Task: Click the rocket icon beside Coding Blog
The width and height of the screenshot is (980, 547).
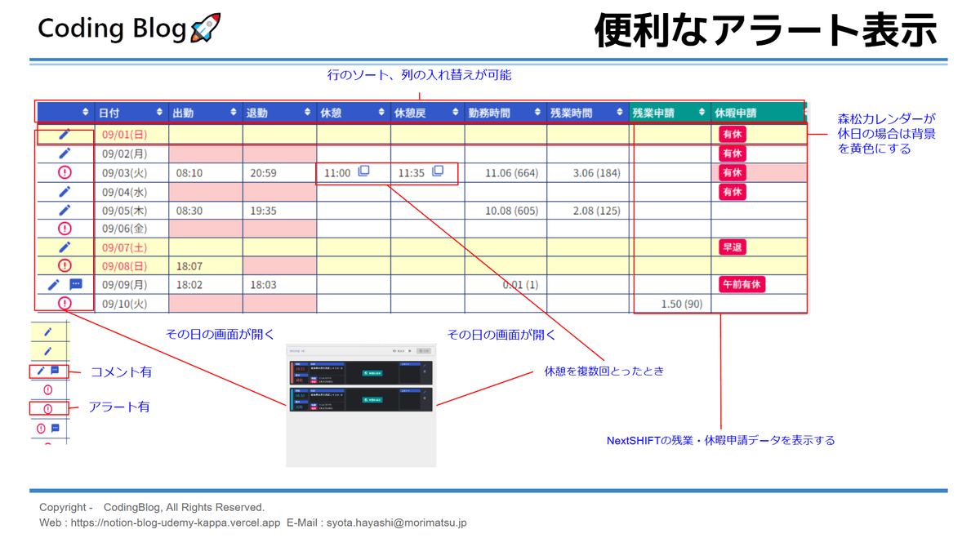Action: [205, 29]
